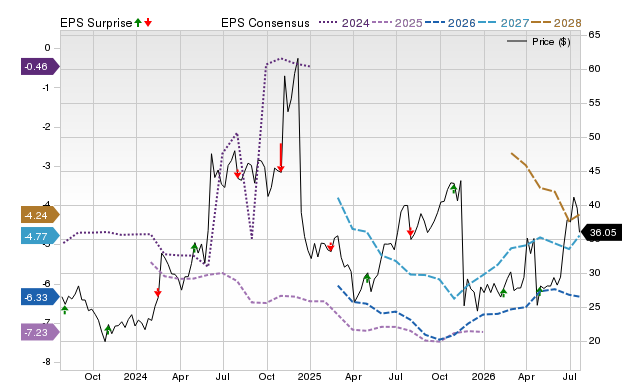Select the long red EPS miss arrow near Oct 2024
Image resolution: width=640 pixels, height=382 pixels.
click(x=280, y=158)
